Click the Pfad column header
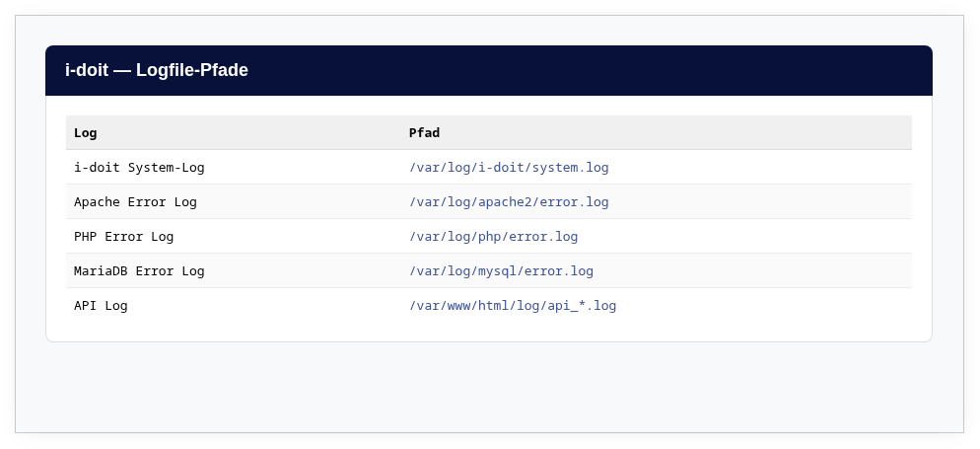 [x=424, y=133]
